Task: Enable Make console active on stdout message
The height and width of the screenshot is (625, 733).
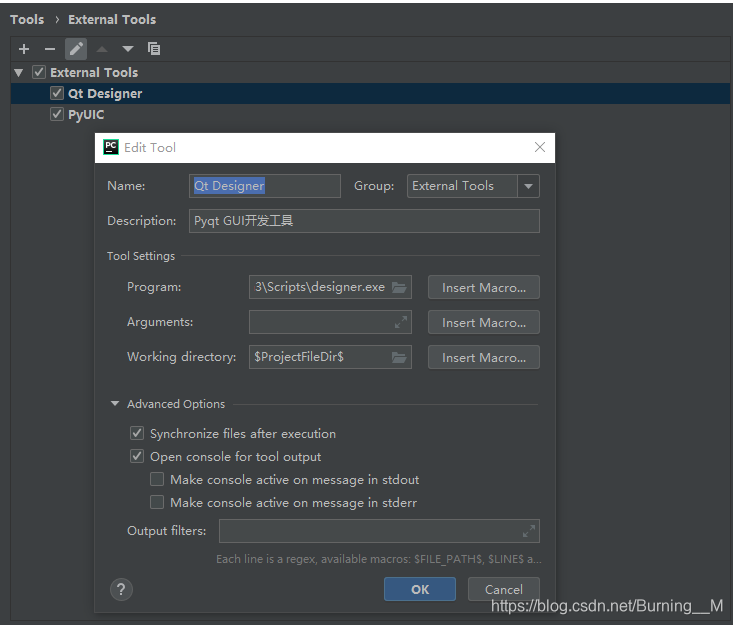Action: [157, 479]
